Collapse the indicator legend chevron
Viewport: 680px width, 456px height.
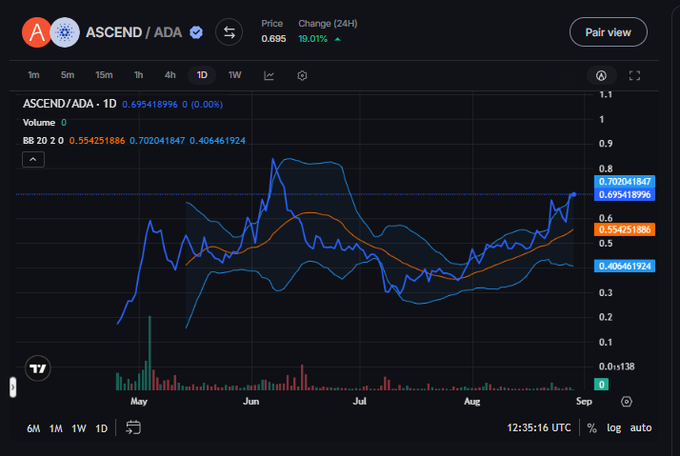pyautogui.click(x=33, y=160)
